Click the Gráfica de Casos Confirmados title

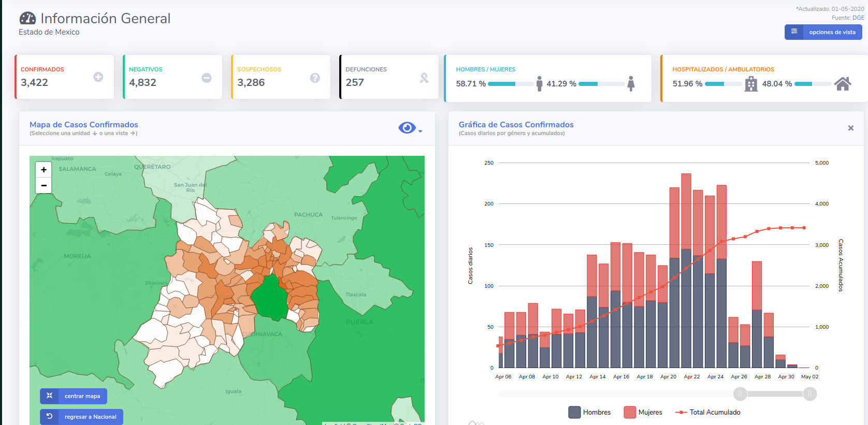click(516, 124)
